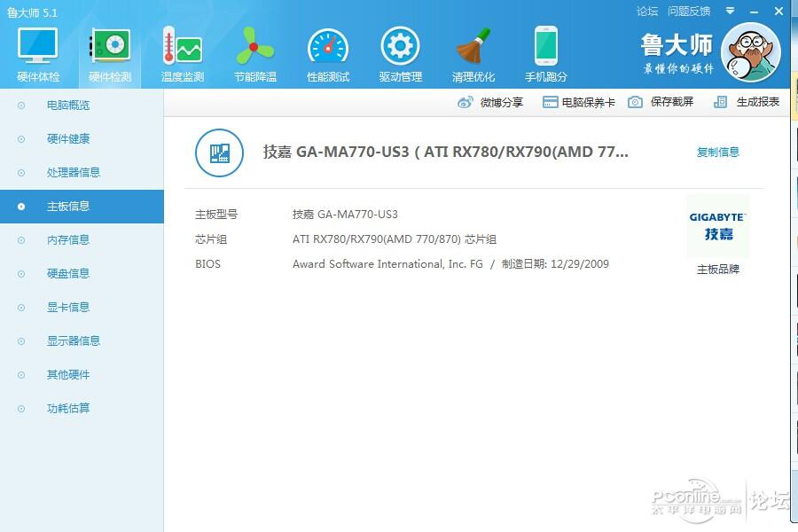Click radio bullet beside 显示器信息
The width and height of the screenshot is (798, 532).
pos(21,340)
